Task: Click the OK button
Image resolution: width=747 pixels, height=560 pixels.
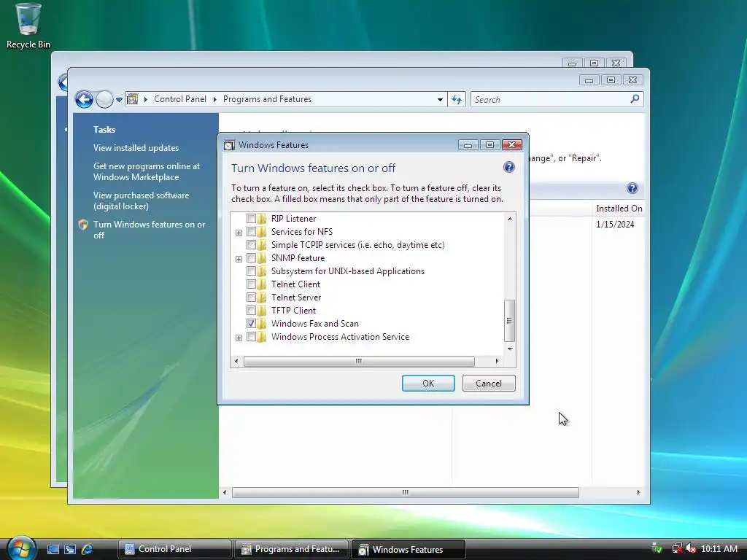Action: click(x=428, y=384)
